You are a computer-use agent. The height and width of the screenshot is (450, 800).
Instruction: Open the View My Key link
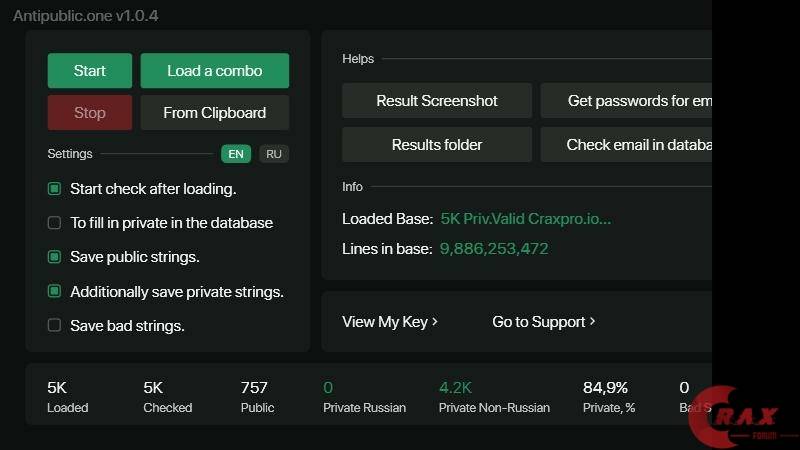coord(390,322)
